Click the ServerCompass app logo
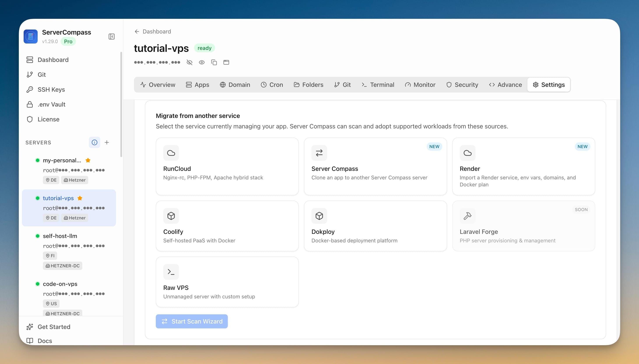Screen dimensions: 639x364 (x=30, y=37)
